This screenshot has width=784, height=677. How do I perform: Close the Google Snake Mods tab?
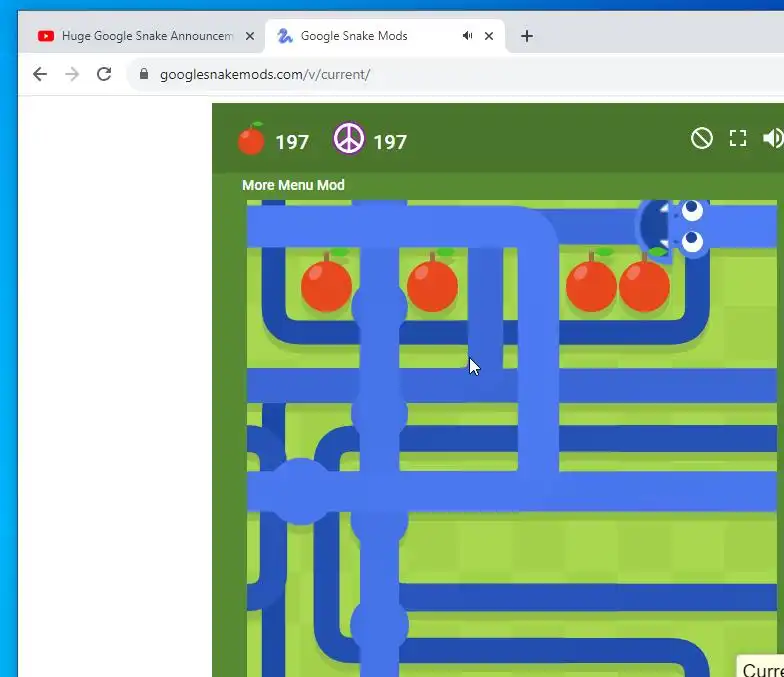pyautogui.click(x=489, y=36)
